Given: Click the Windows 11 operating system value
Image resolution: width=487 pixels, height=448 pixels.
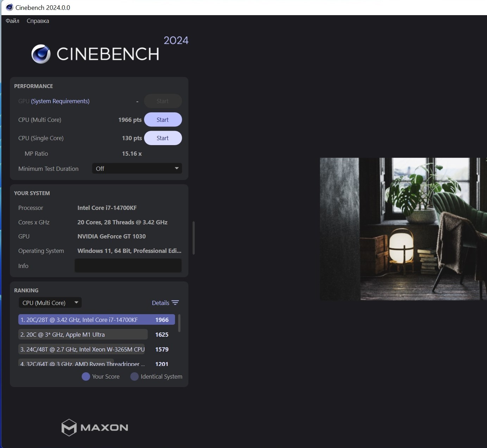Looking at the screenshot, I should tap(129, 251).
